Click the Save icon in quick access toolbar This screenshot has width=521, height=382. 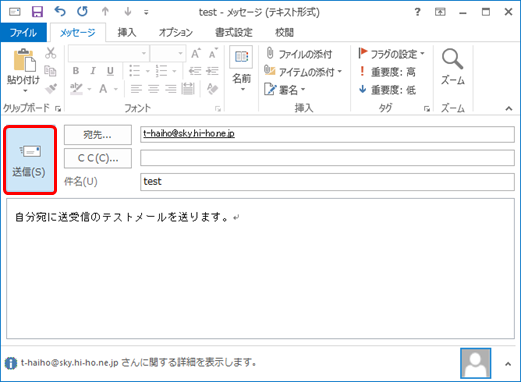pyautogui.click(x=37, y=12)
